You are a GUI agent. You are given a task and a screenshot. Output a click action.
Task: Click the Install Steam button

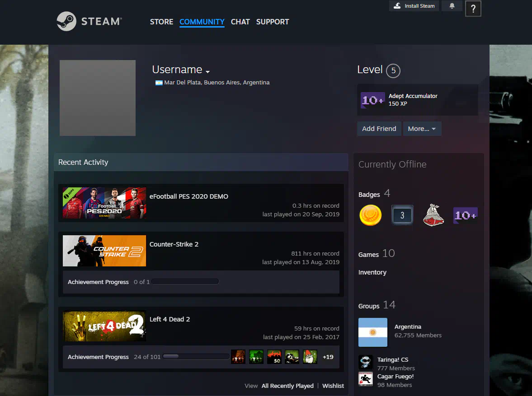click(x=414, y=6)
